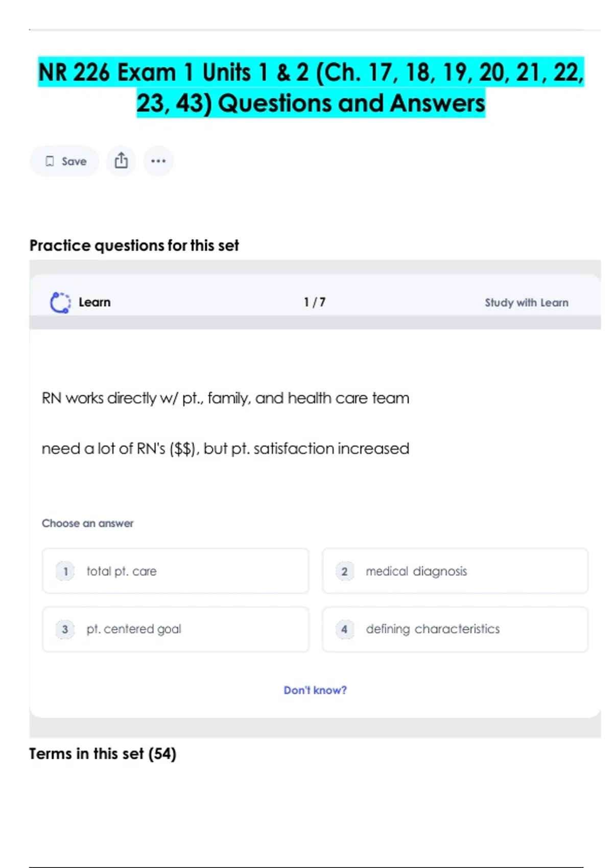Image resolution: width=613 pixels, height=868 pixels.
Task: Pick the 'pt. centered goal' answer
Action: pyautogui.click(x=175, y=629)
